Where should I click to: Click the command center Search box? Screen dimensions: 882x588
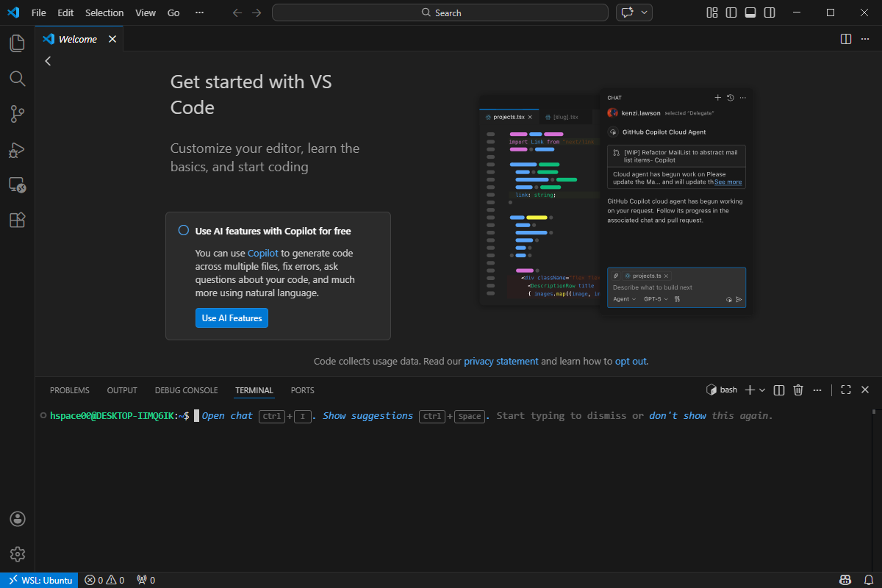pyautogui.click(x=440, y=12)
